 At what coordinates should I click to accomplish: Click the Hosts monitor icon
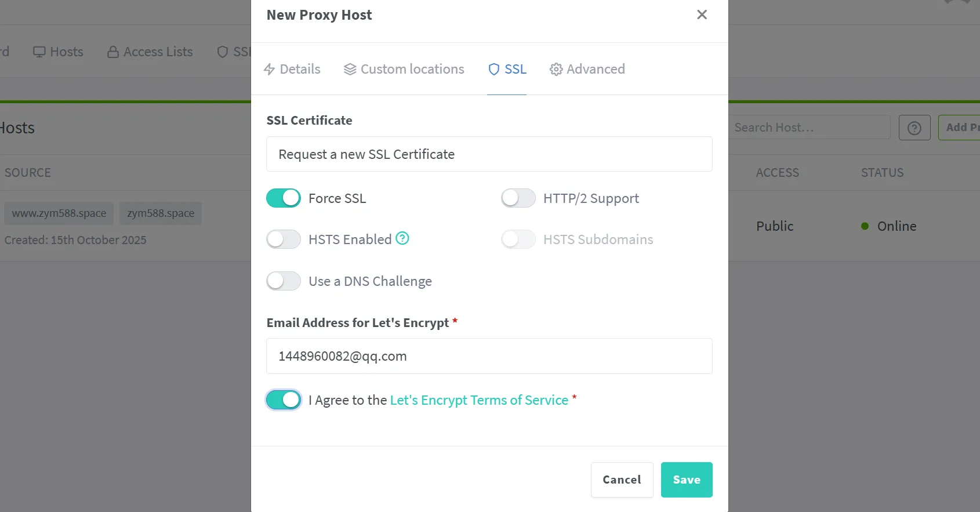pyautogui.click(x=39, y=52)
